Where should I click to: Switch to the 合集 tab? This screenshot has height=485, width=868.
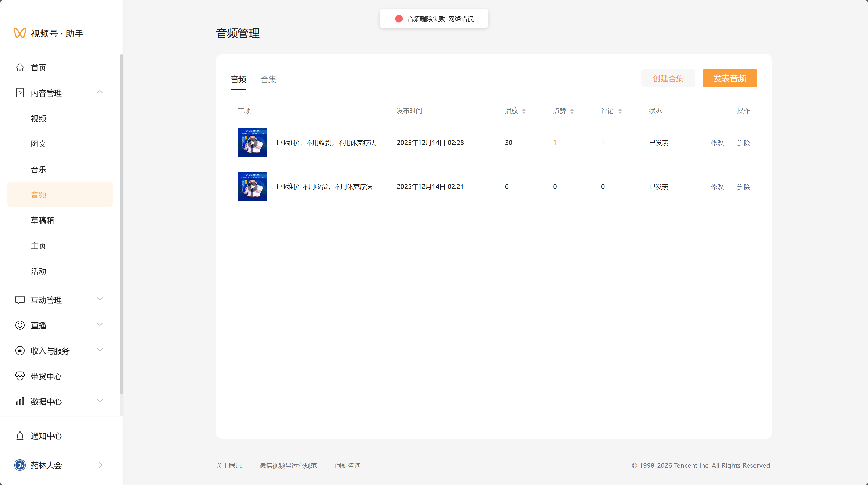[x=268, y=79]
